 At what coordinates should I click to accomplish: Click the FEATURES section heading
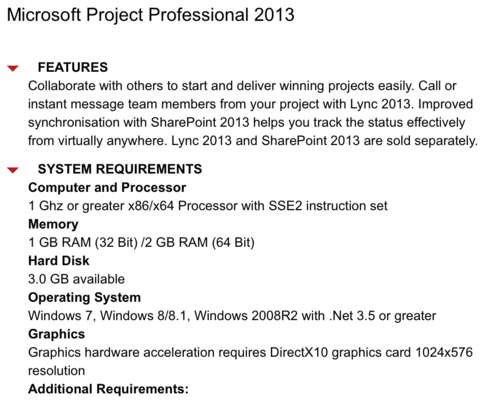coord(73,67)
